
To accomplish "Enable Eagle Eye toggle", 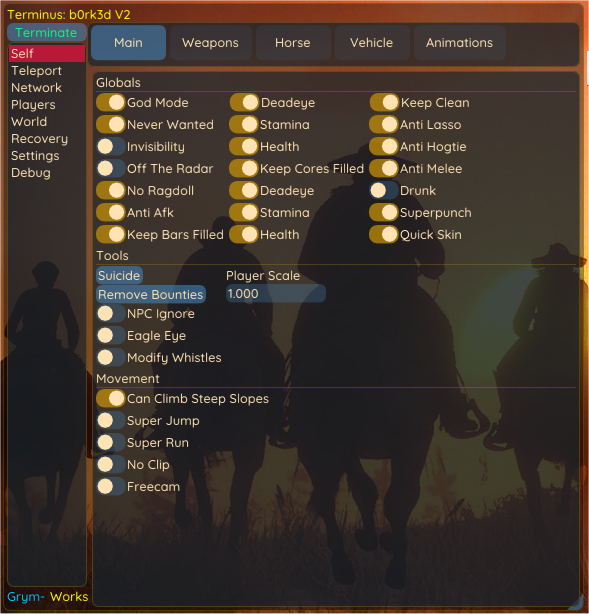I will [x=111, y=336].
